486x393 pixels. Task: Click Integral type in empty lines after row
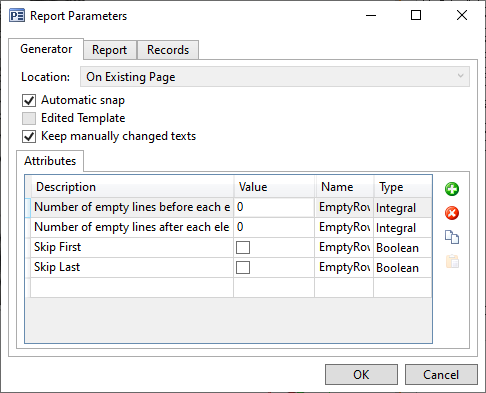403,228
